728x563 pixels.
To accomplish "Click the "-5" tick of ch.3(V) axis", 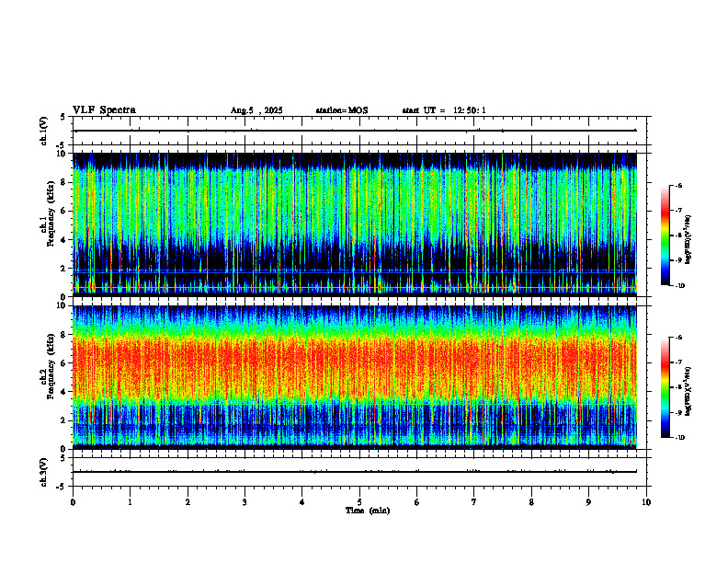I will [x=62, y=487].
